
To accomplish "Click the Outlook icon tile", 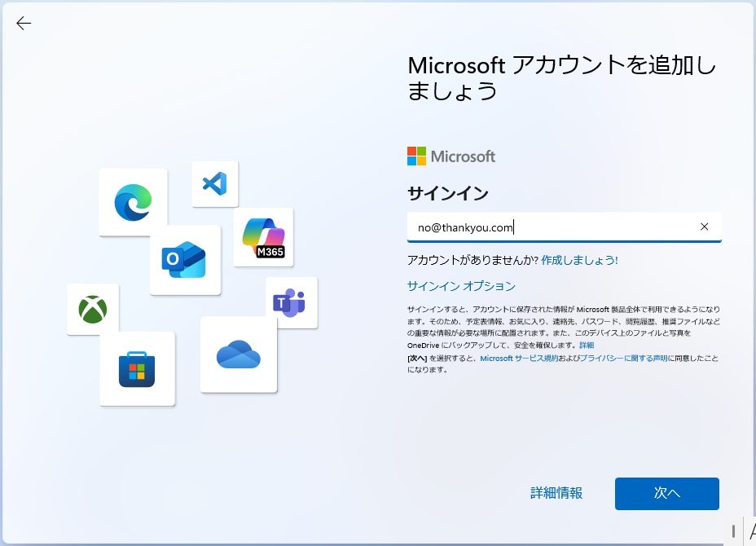I will 185,260.
